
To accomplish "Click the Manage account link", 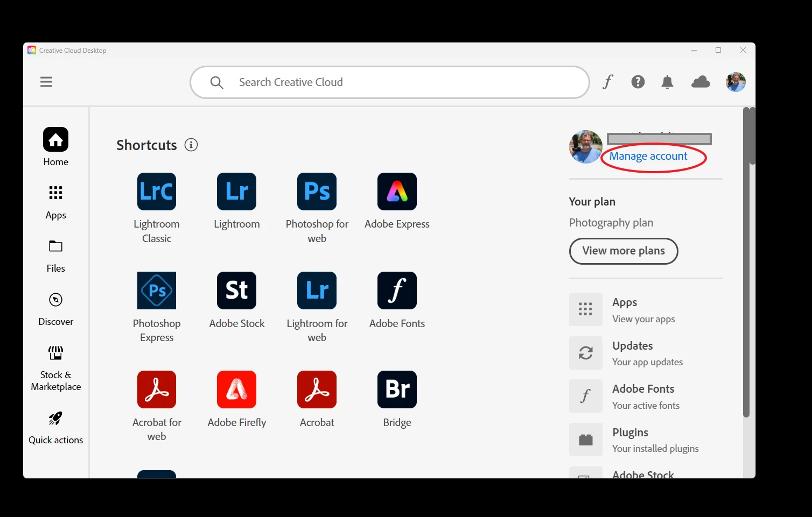I will point(648,156).
